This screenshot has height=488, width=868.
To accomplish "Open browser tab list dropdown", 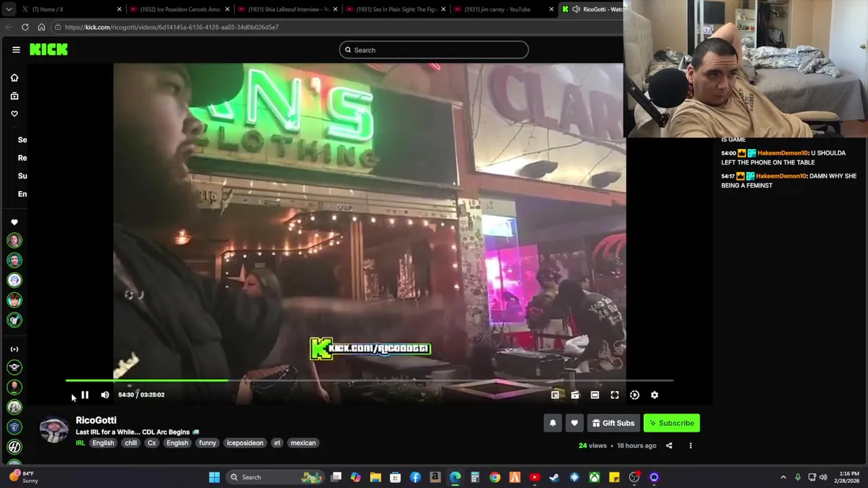I will 9,9.
